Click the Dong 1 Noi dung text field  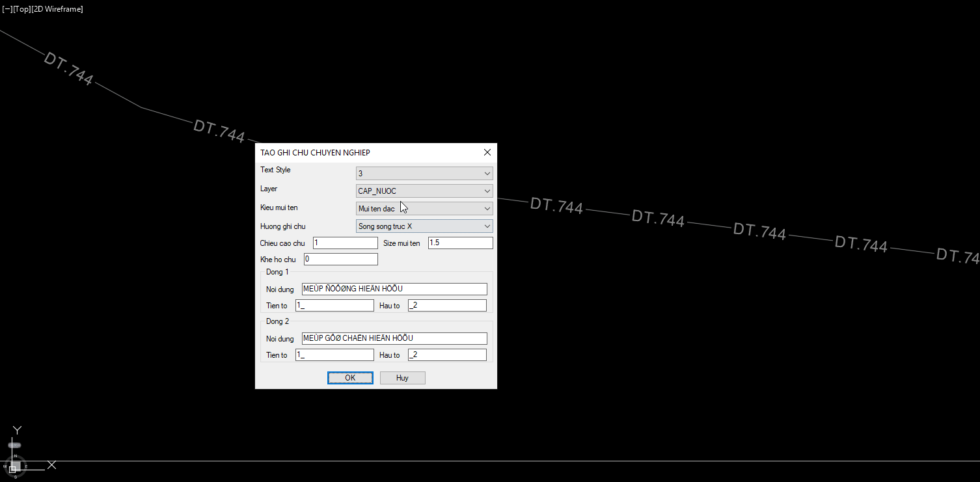coord(394,289)
